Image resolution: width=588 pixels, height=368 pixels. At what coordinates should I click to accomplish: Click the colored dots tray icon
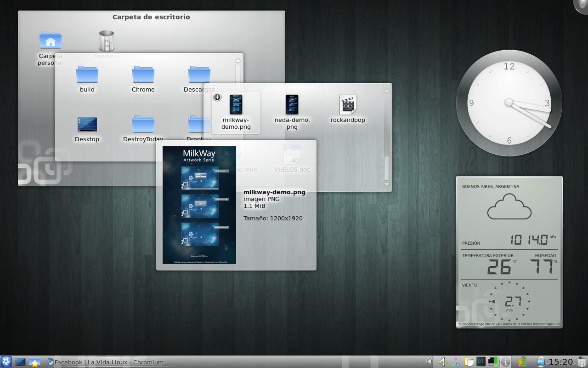(456, 362)
